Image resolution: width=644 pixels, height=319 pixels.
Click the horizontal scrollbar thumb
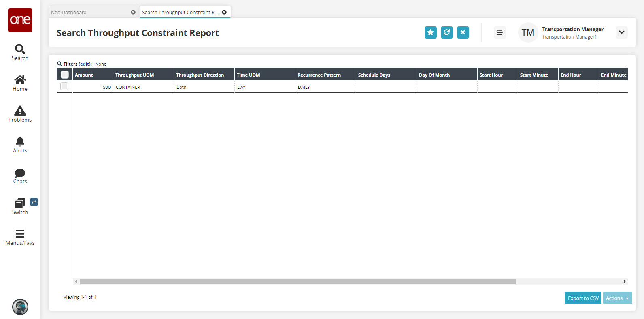298,281
